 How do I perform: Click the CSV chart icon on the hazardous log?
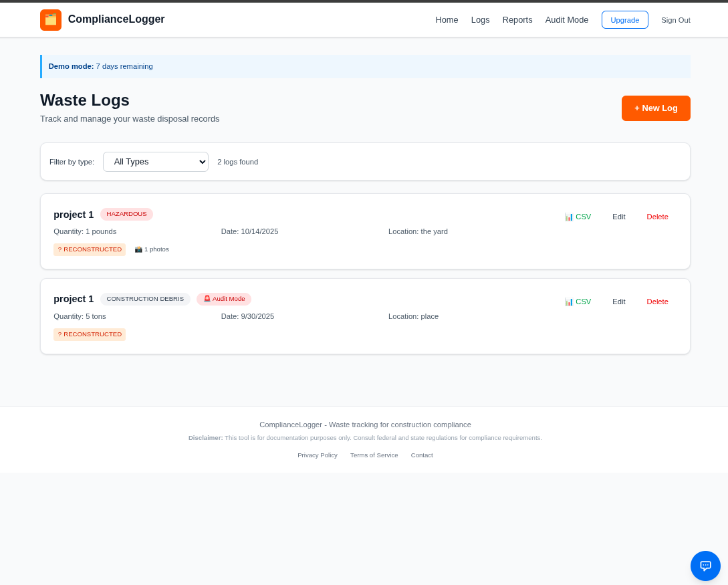click(568, 217)
